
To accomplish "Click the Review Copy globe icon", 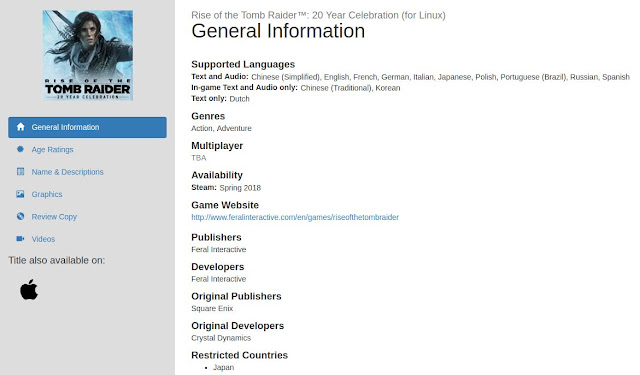I will [20, 216].
